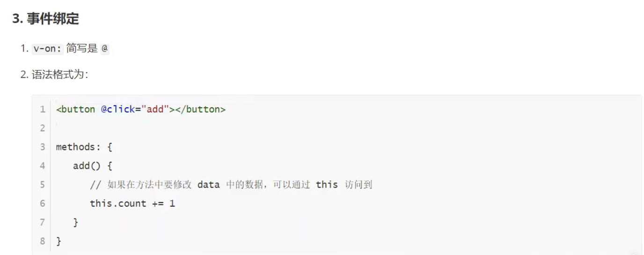Select line number 1 in code block
Viewport: 644px width, 255px height.
43,109
